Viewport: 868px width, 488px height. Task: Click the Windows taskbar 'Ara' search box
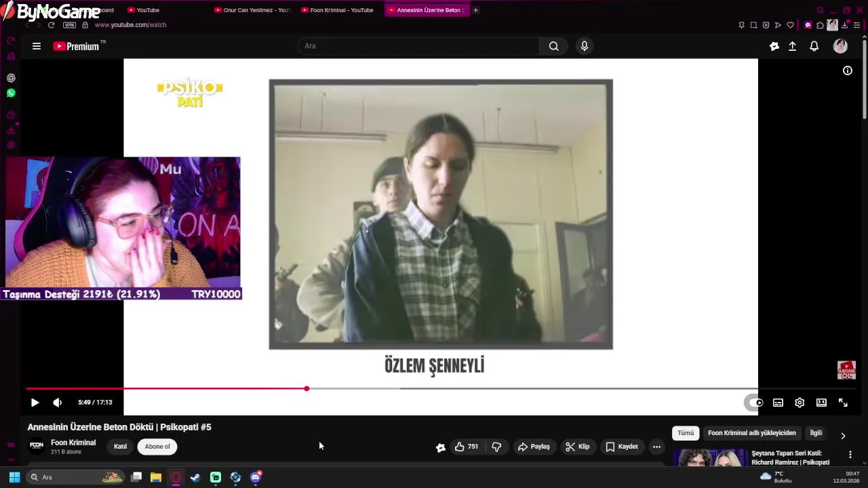tap(77, 477)
